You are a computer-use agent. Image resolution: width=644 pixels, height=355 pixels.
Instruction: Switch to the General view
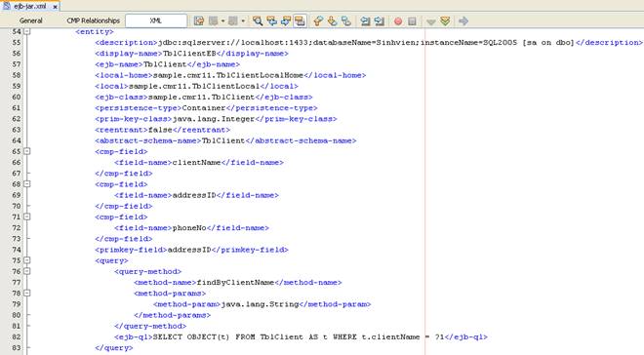tap(31, 20)
